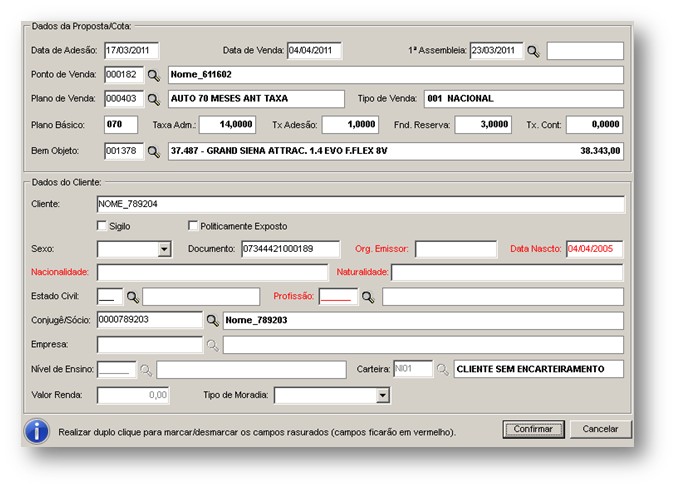Click the red Nacionalidade label
Screen dimensions: 676x489
tap(59, 272)
